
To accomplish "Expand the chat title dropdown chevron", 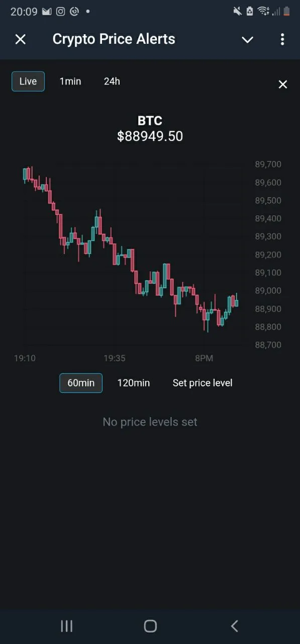I will [247, 40].
